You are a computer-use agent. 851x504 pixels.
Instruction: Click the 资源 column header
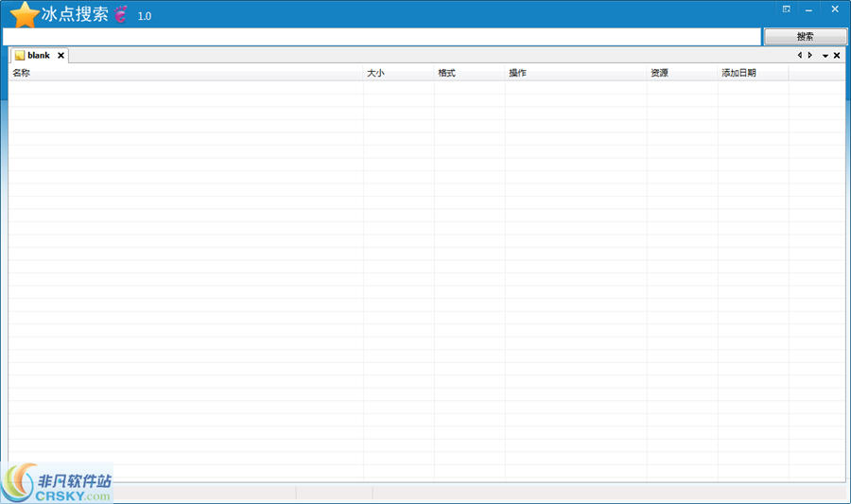click(x=682, y=73)
